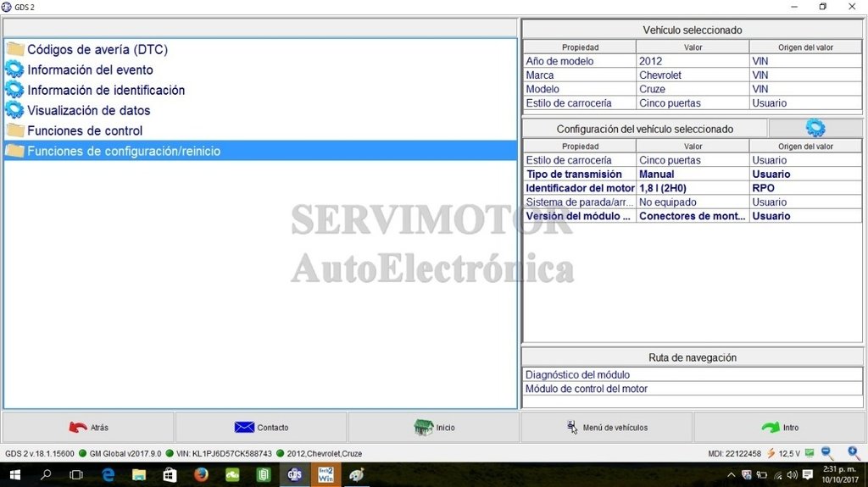Image resolution: width=868 pixels, height=487 pixels.
Task: Switch to Tech2Win in the taskbar
Action: coord(325,475)
